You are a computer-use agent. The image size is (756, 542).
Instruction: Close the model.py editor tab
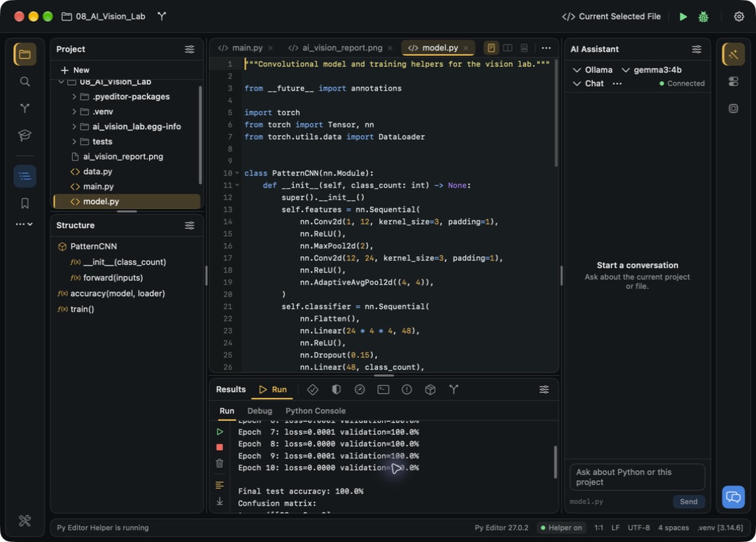pos(466,48)
